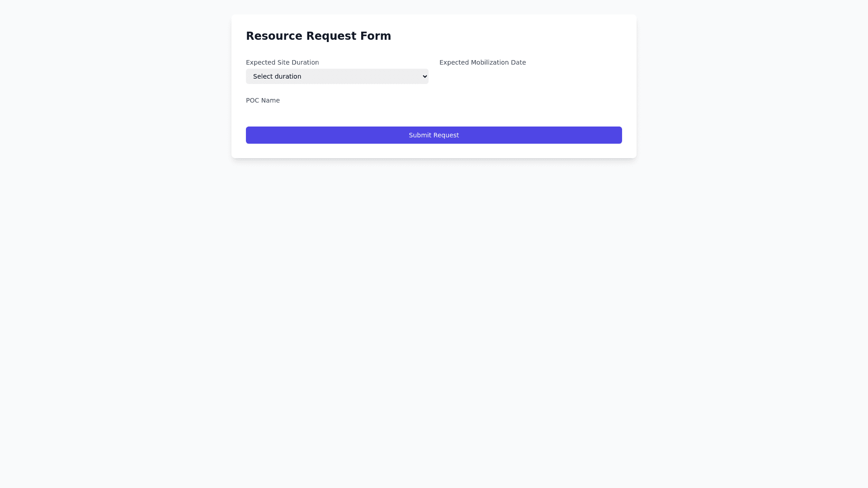Click the Submit Request button
The width and height of the screenshot is (868, 488).
coord(434,135)
